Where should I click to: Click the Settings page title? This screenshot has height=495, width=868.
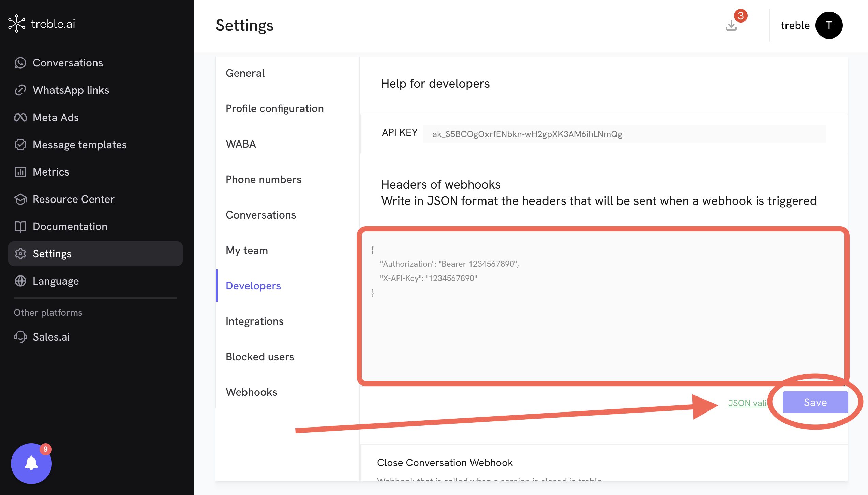[245, 25]
